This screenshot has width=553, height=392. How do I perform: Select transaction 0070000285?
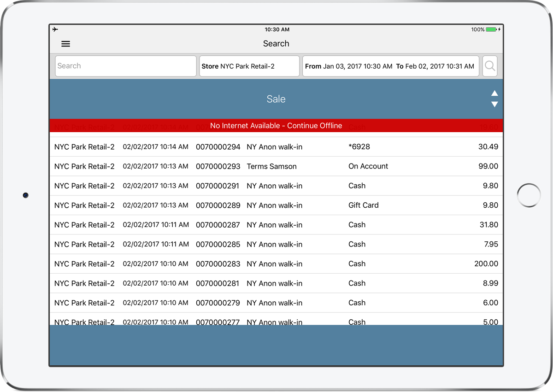point(276,245)
